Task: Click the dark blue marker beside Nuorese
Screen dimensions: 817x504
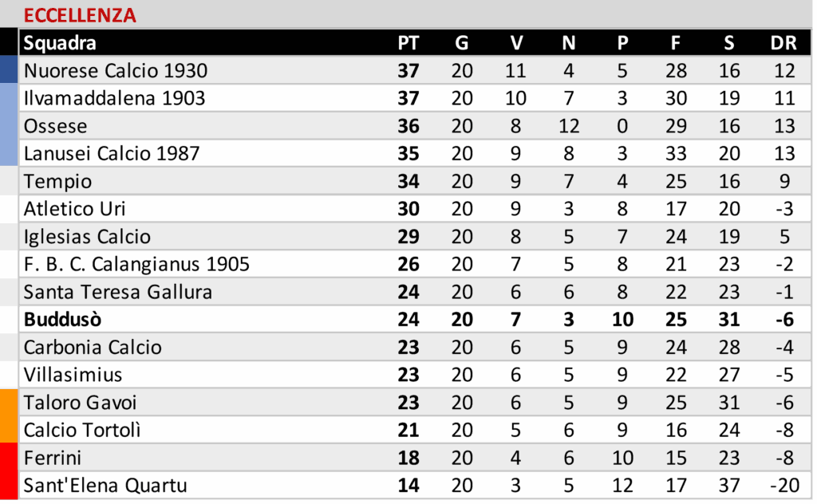Action: pos(9,70)
